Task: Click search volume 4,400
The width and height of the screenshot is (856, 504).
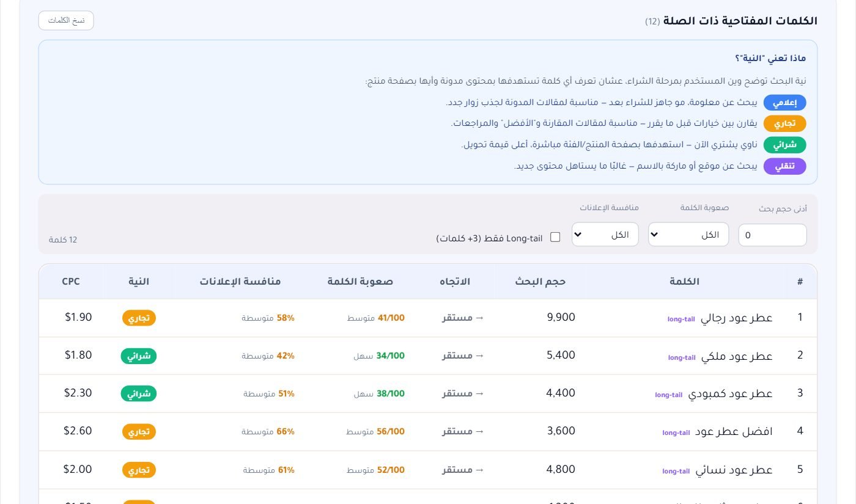Action: 561,393
